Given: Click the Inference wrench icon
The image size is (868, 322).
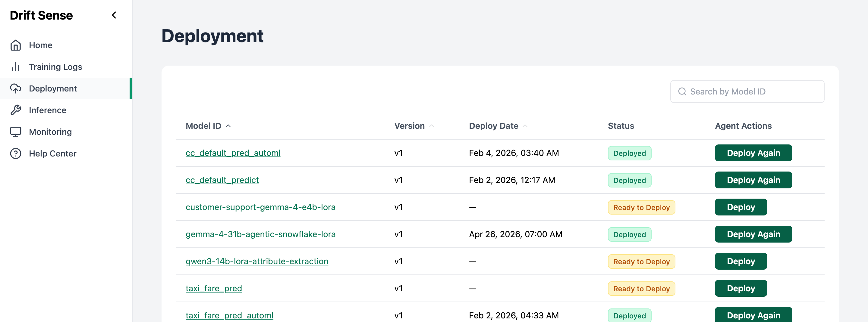Looking at the screenshot, I should coord(15,110).
